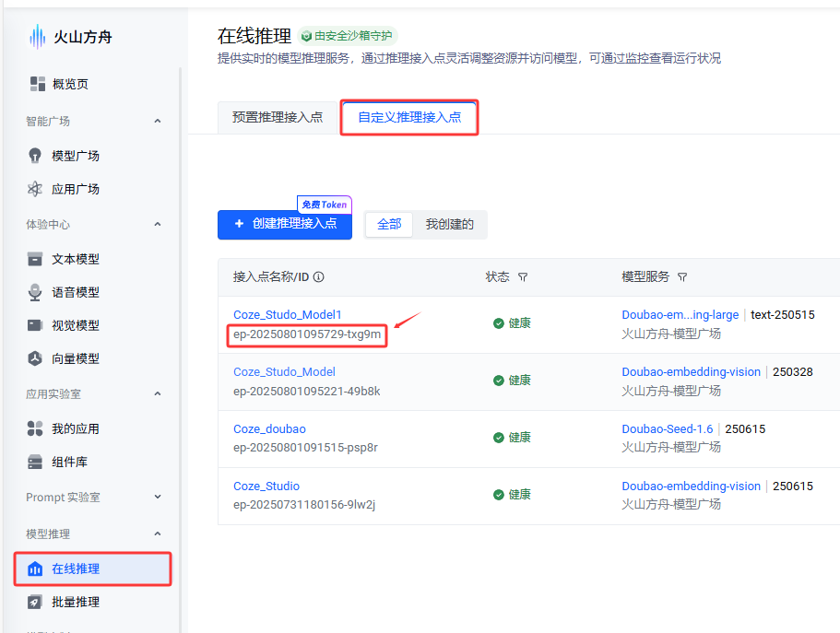
Task: Click the 语音模型 microphone icon
Action: click(35, 292)
